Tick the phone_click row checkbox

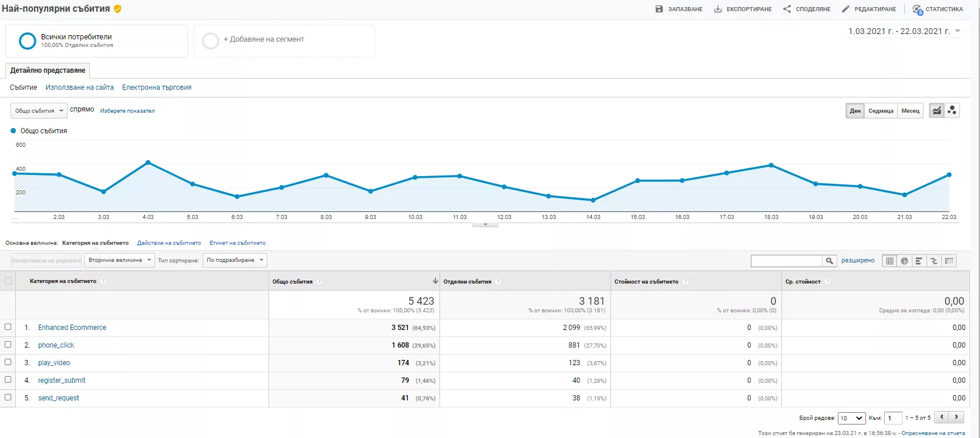pos(8,345)
